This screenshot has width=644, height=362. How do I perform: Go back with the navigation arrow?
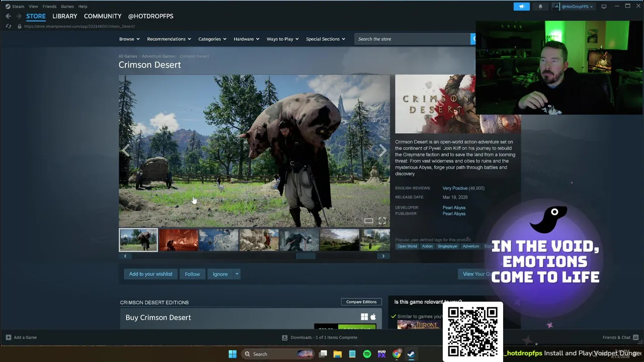(x=8, y=16)
